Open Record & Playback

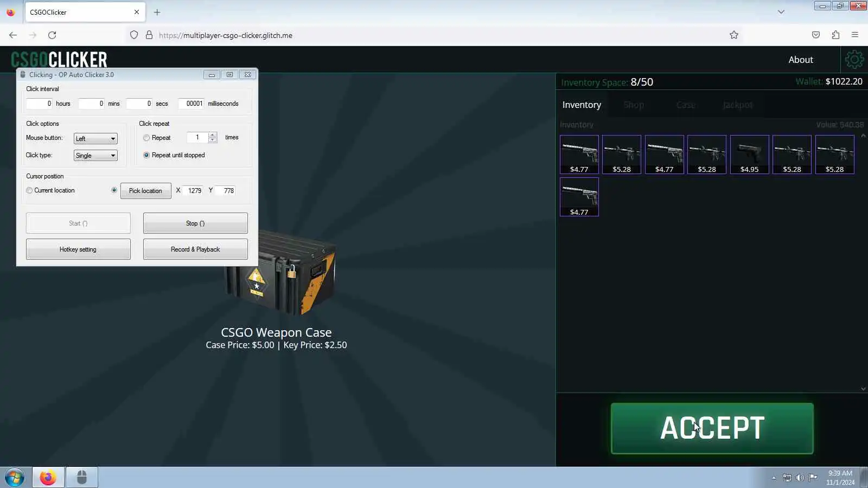point(195,249)
